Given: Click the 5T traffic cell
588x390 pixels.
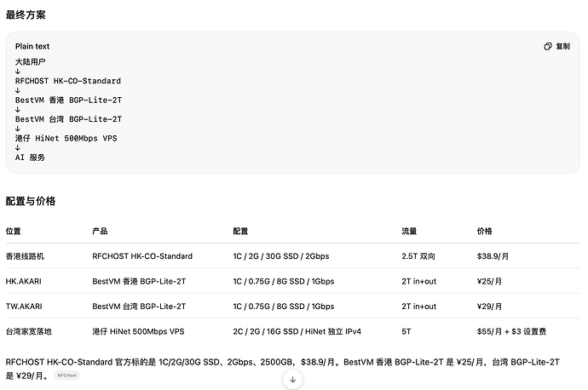Looking at the screenshot, I should click(406, 331).
